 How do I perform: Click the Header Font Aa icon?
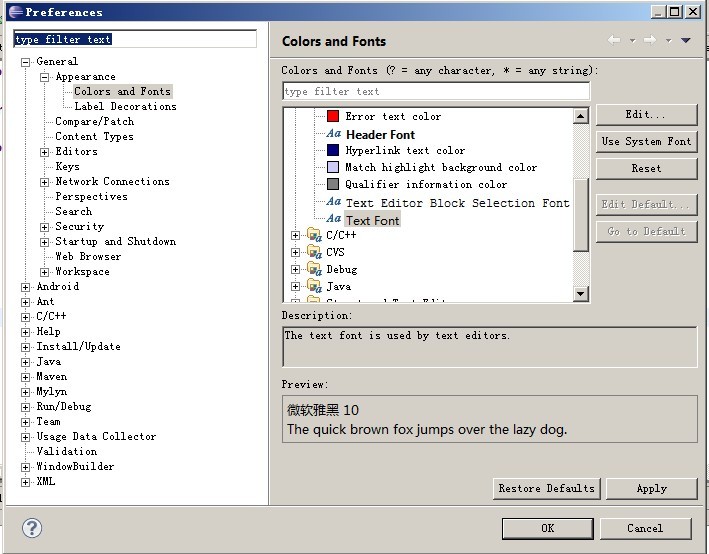pos(333,134)
